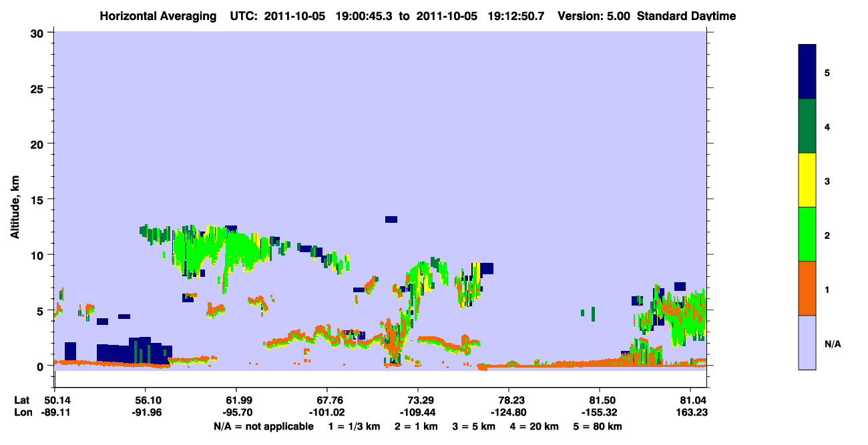The image size is (868, 445).
Task: Click the y-axis tick label 20
Action: click(38, 143)
